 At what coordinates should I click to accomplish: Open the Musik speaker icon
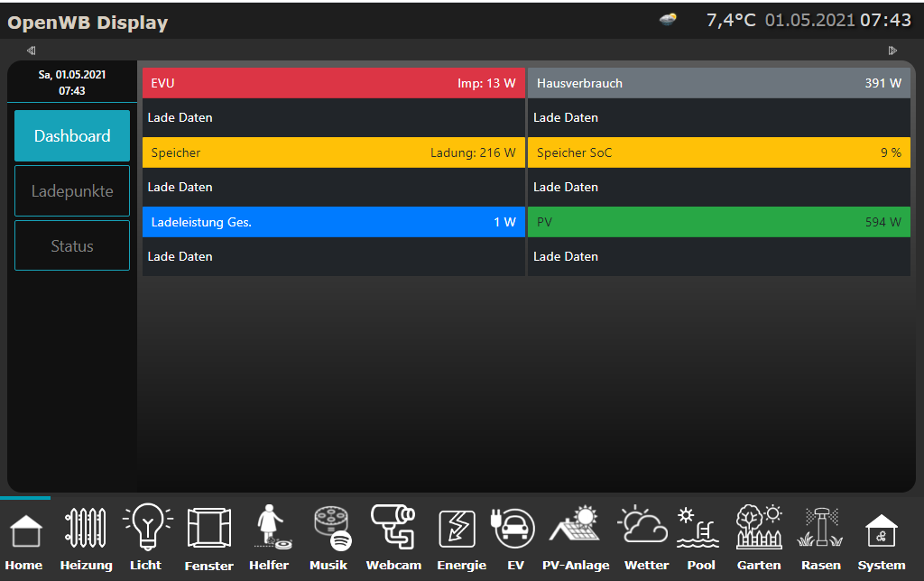[x=328, y=530]
